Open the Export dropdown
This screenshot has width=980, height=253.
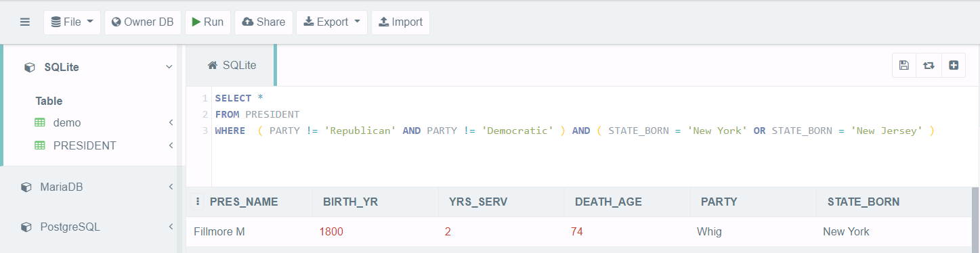point(332,22)
